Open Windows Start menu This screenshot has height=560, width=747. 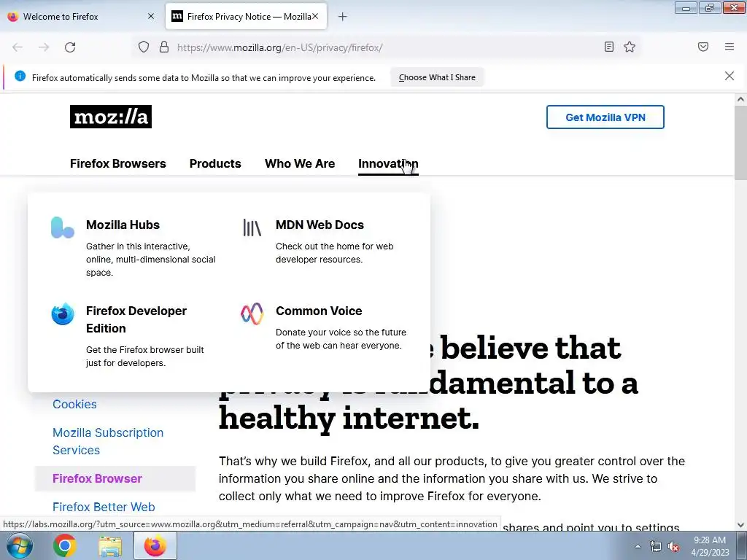(x=19, y=545)
